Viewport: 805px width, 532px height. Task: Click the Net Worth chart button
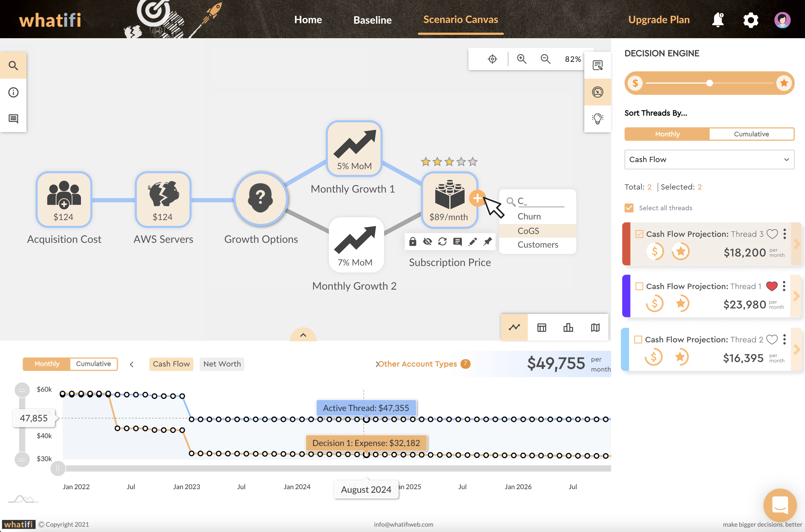click(222, 364)
